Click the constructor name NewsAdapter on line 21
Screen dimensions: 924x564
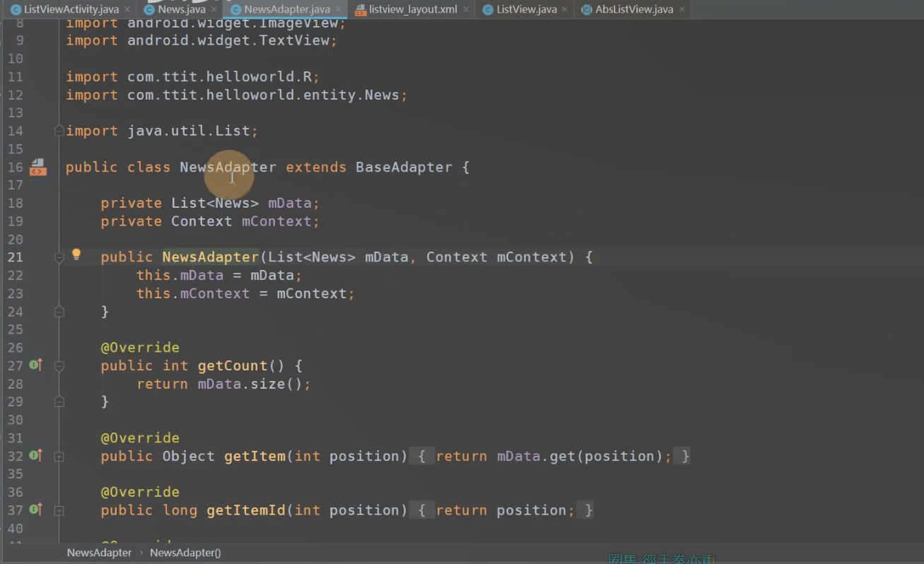coord(211,257)
